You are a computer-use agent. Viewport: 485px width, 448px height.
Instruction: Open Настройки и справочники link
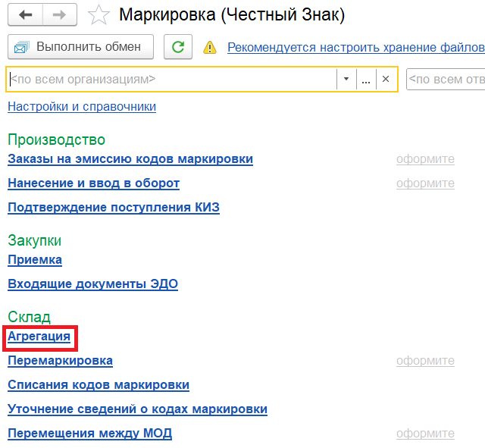[x=82, y=106]
